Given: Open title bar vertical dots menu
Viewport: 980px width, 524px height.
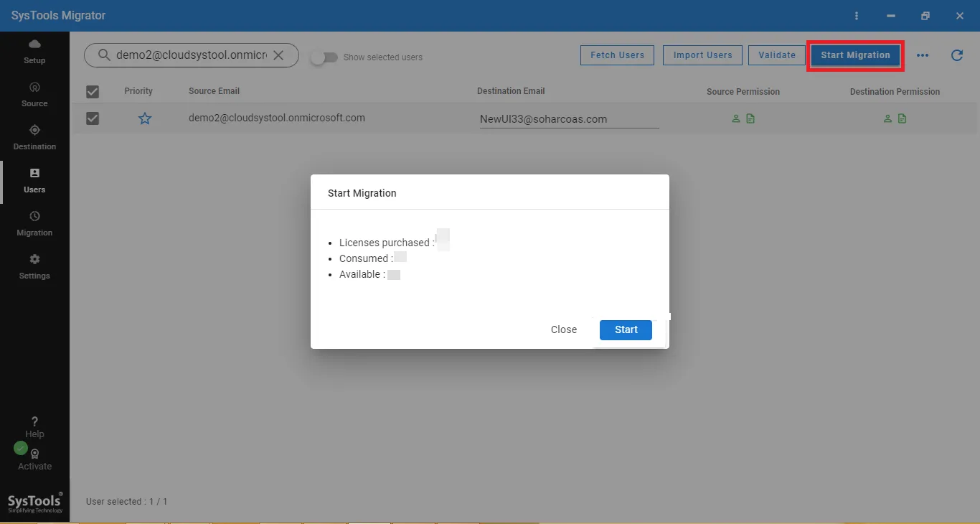Looking at the screenshot, I should 857,16.
